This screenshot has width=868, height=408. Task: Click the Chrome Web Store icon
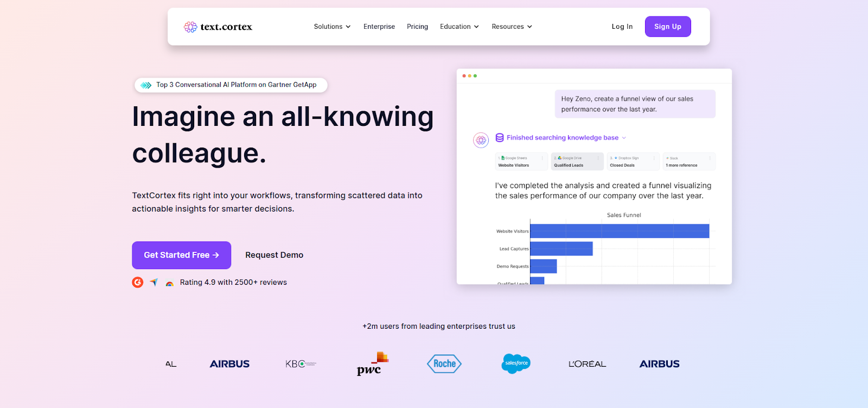pos(170,283)
